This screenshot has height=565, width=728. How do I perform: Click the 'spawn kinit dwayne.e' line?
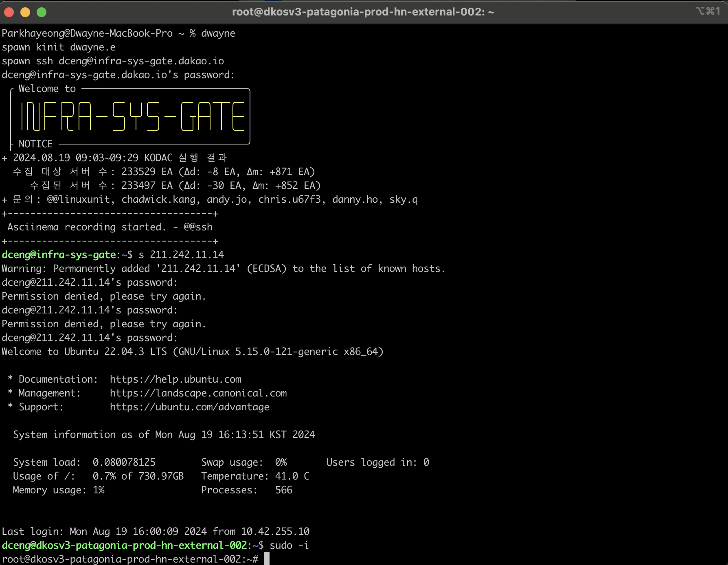(59, 47)
